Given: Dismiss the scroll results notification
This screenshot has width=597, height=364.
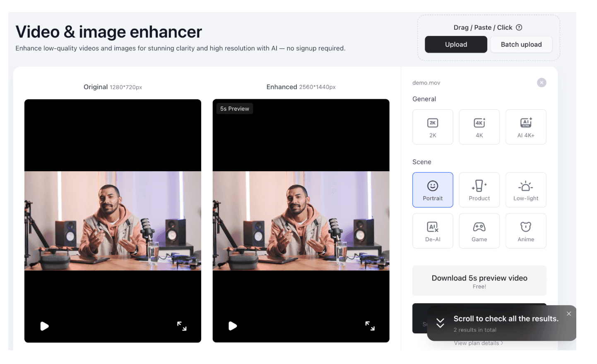Looking at the screenshot, I should [x=569, y=314].
